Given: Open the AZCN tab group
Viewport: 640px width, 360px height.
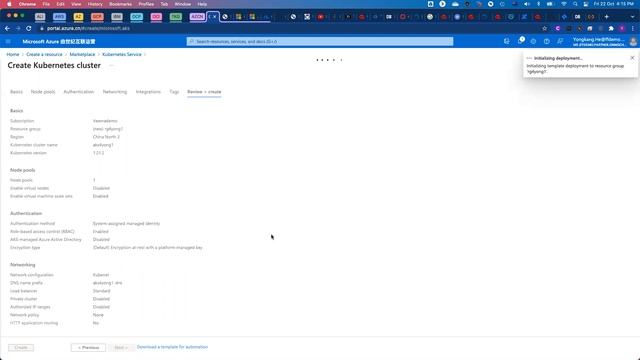Looking at the screenshot, I should tap(197, 17).
